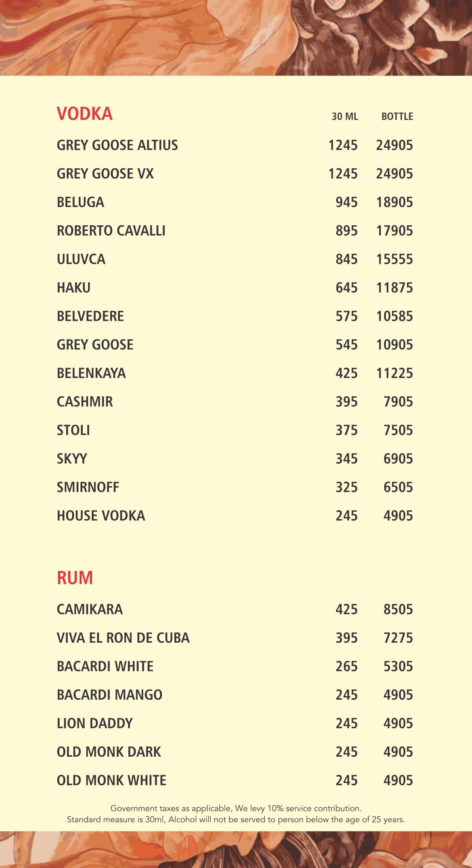The width and height of the screenshot is (472, 868).
Task: Click the CAMIKARA rum entry
Action: (90, 609)
